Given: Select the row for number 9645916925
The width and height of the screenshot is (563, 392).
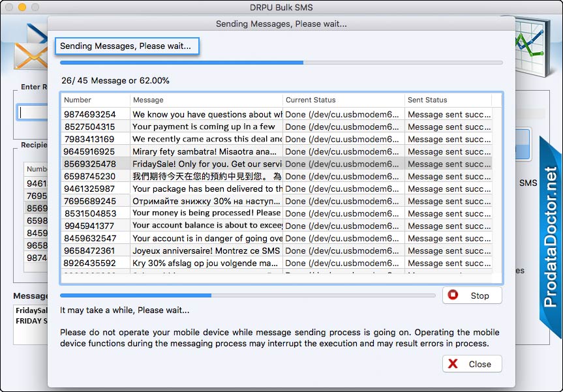Looking at the screenshot, I should coord(277,151).
